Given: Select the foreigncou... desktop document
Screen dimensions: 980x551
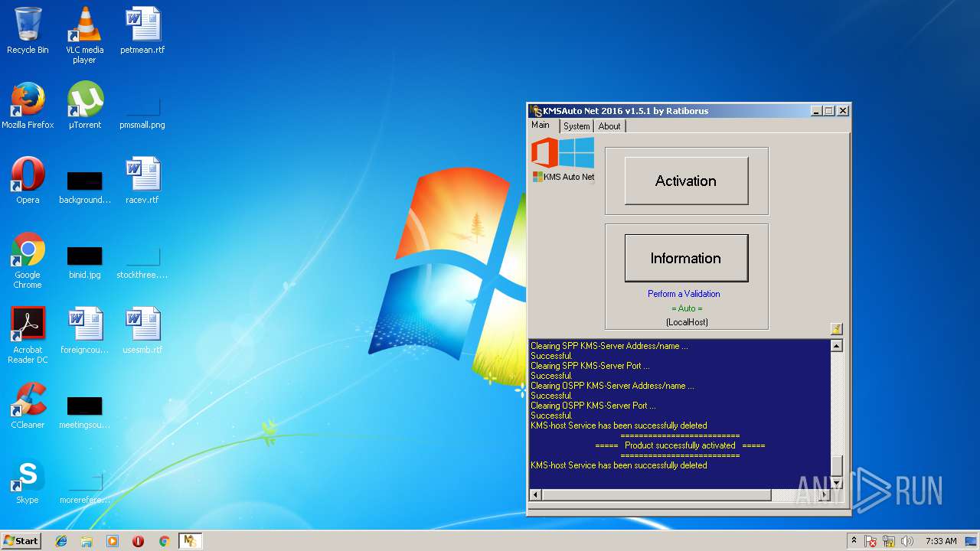Looking at the screenshot, I should point(84,331).
